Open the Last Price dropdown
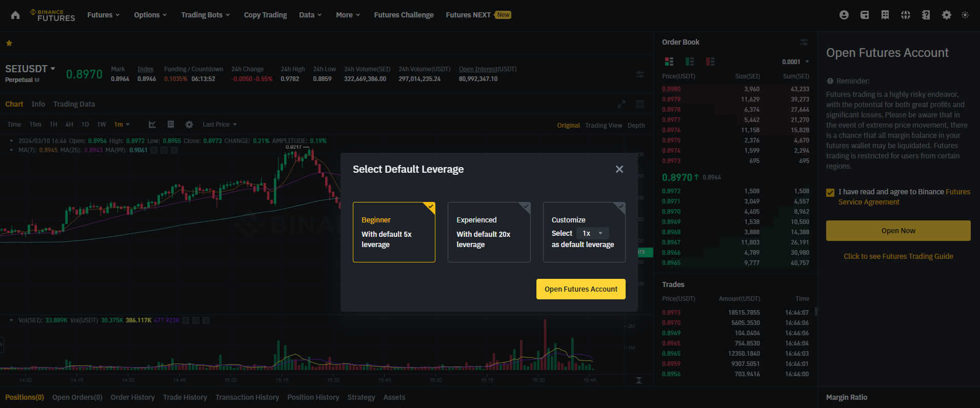 point(219,125)
